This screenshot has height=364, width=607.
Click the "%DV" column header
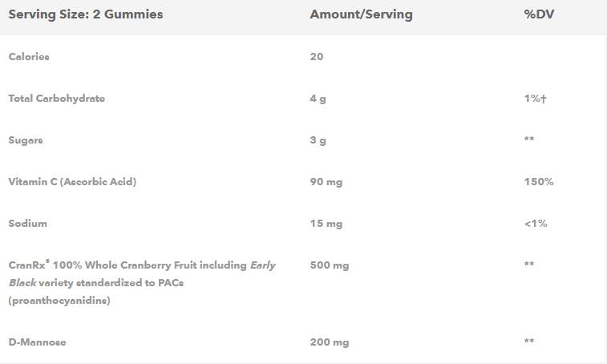(537, 14)
